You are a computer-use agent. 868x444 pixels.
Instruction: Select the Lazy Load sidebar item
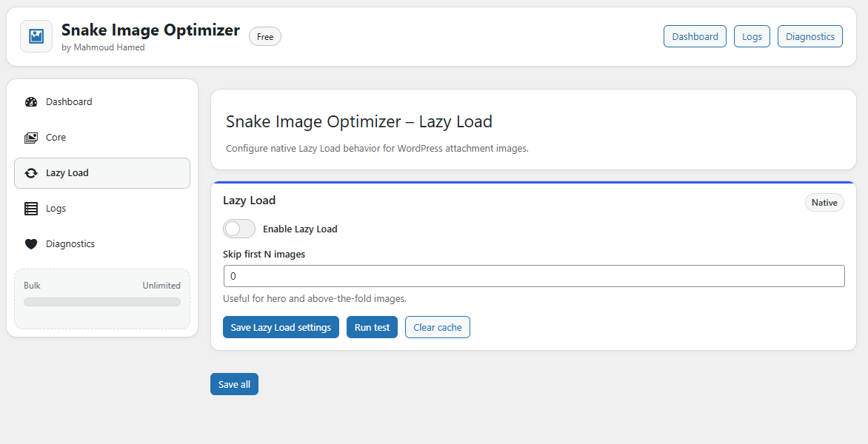pyautogui.click(x=102, y=173)
